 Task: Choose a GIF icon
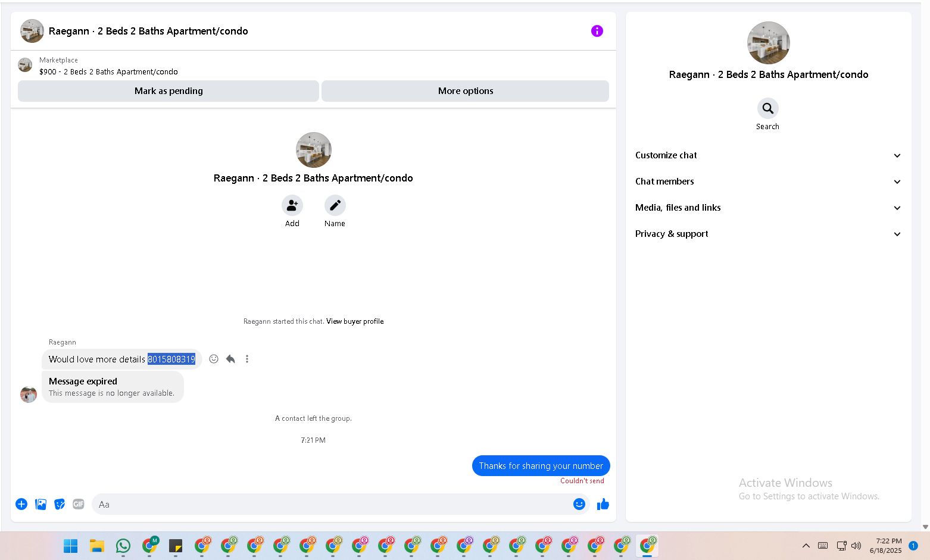(x=79, y=504)
